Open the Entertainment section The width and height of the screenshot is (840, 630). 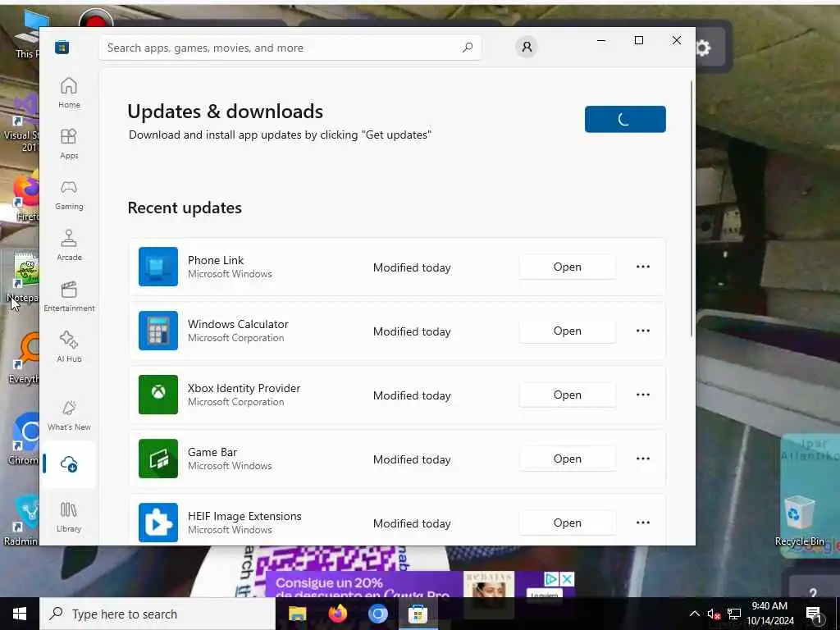pos(69,296)
